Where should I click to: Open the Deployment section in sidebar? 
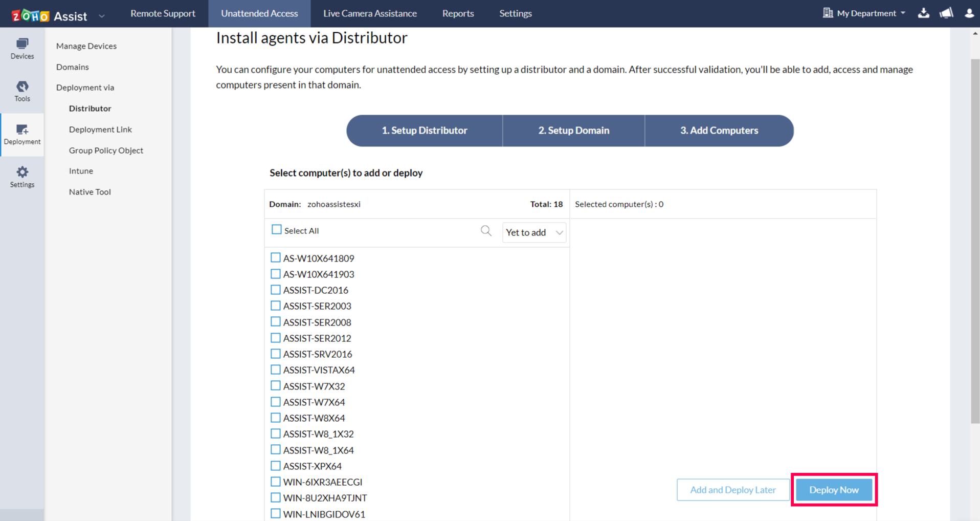22,134
